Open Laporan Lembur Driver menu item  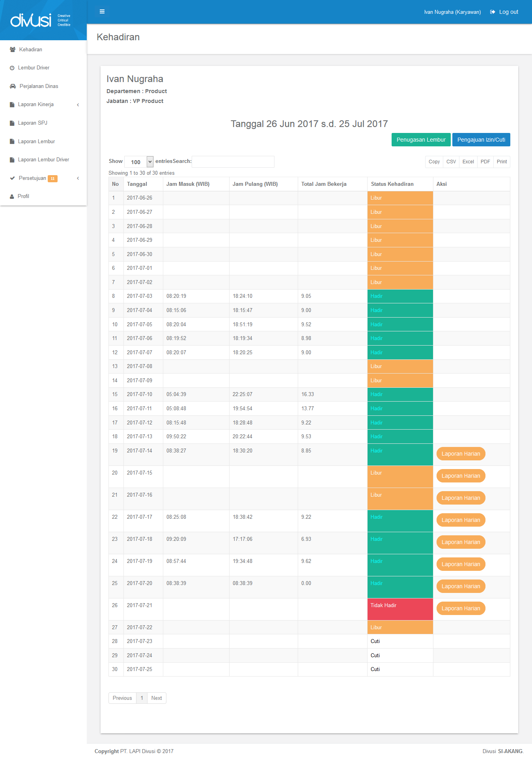point(43,160)
